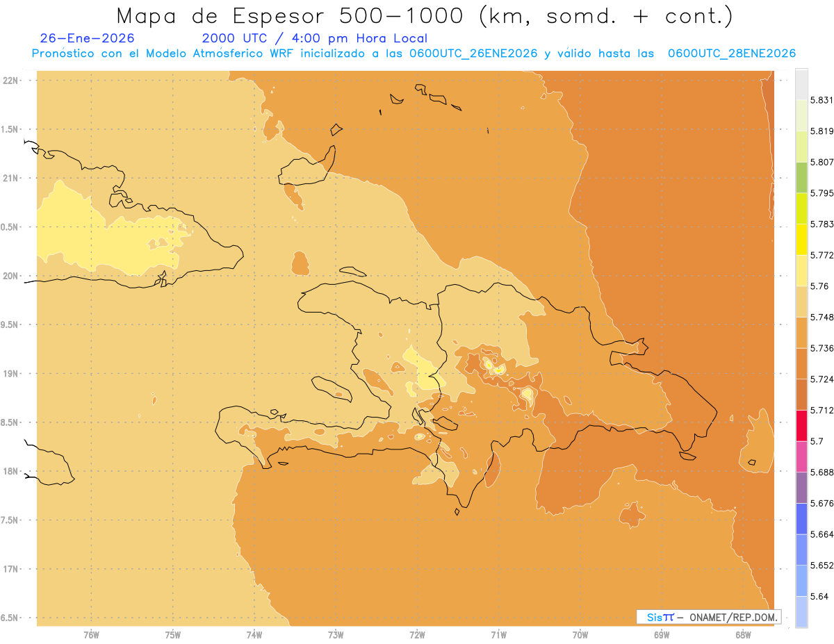Click the legend value 5.676

[821, 503]
